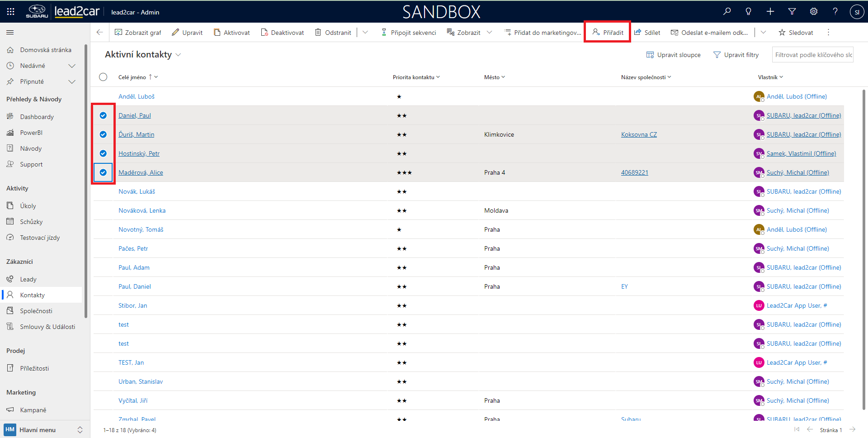
Task: Open the advanced find funnel icon
Action: (792, 12)
